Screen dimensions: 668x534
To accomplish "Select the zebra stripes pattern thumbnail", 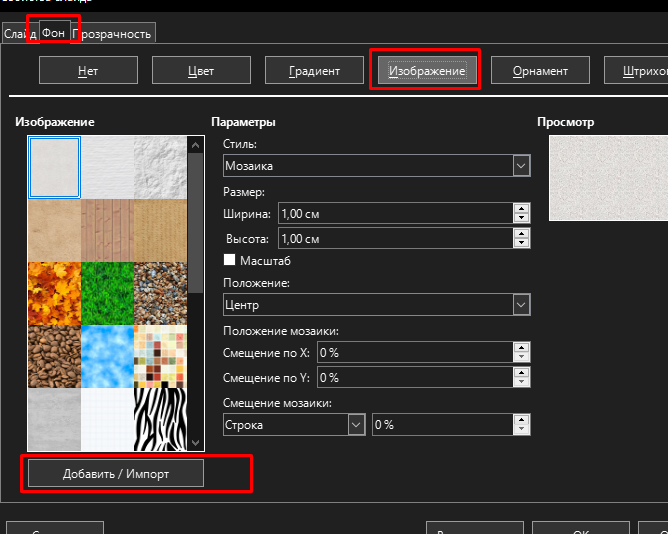I will (x=158, y=417).
